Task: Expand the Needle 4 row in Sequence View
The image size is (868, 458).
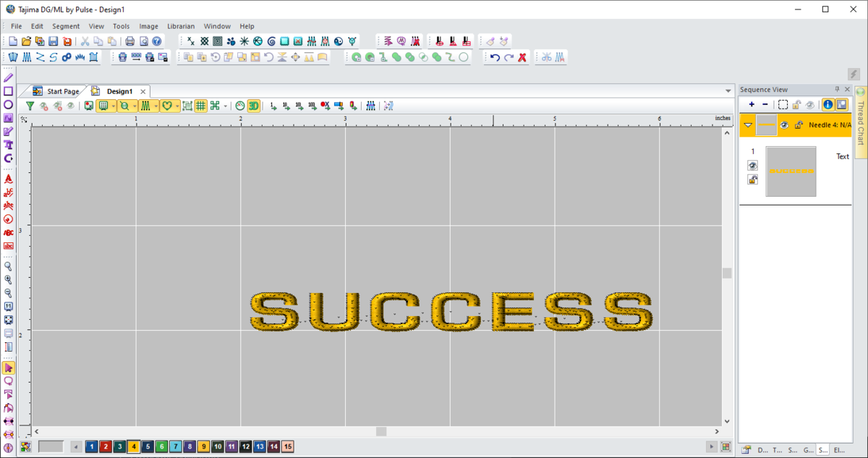Action: pyautogui.click(x=749, y=124)
